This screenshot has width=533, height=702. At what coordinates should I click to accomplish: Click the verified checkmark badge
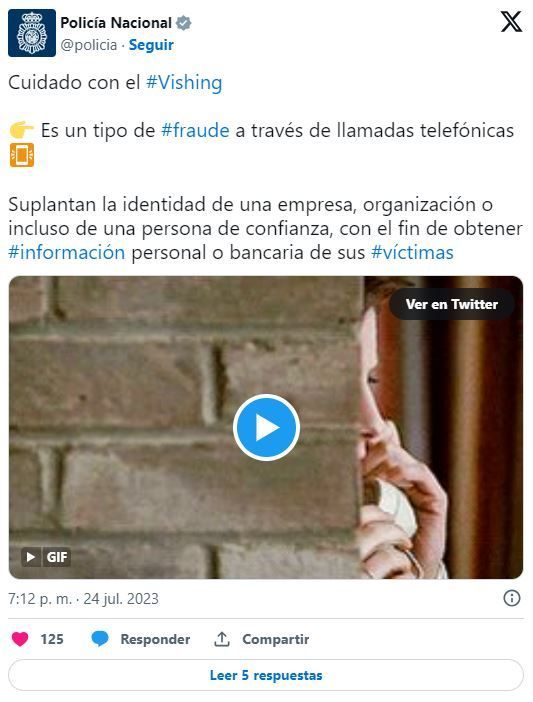(x=183, y=23)
